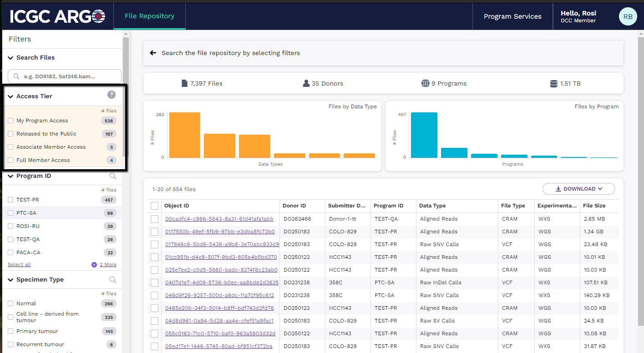Viewport: 644px width, 353px height.
Task: Click the tallest orange Data Type bar
Action: pos(184,135)
